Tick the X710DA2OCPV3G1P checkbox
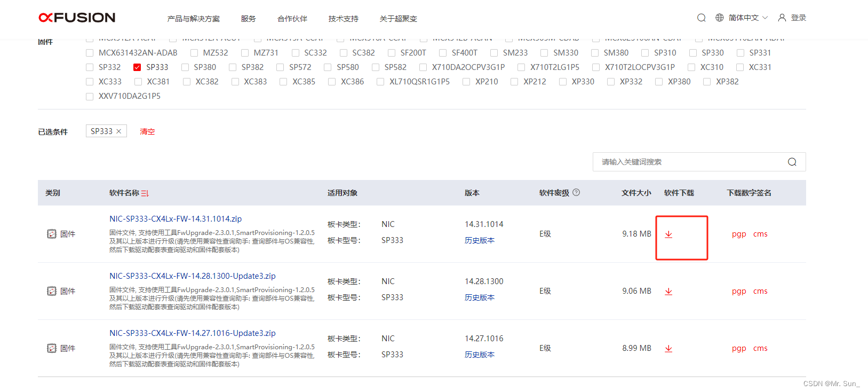This screenshot has height=392, width=868. click(423, 67)
